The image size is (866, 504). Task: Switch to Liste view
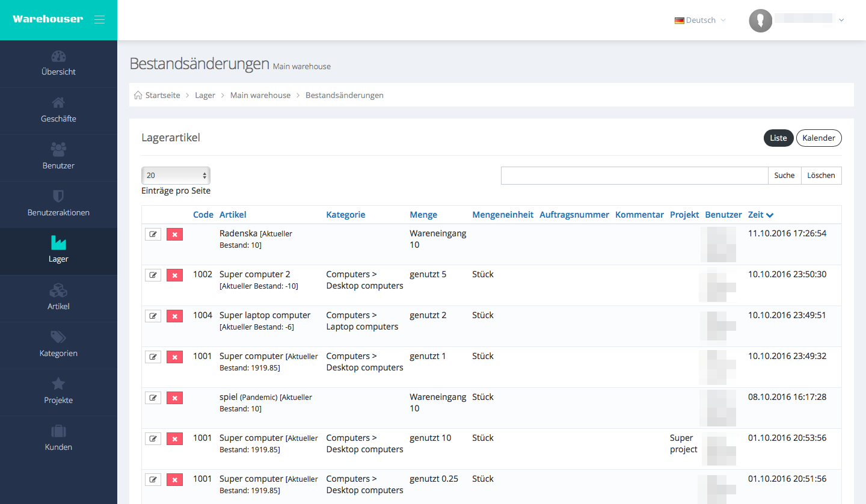click(x=778, y=138)
